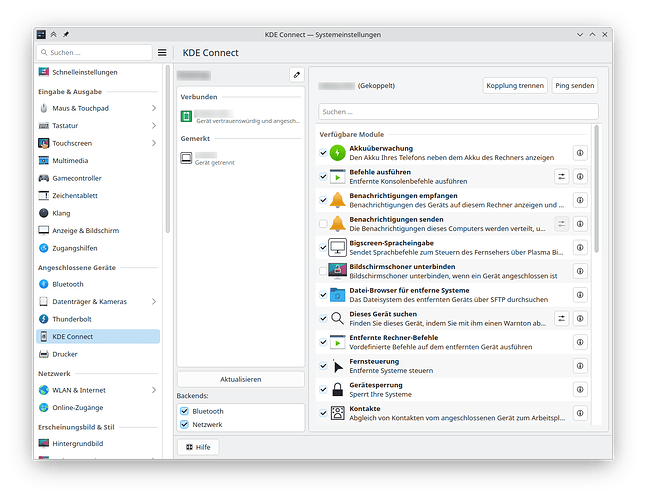Show info for Fernsteuerung module
Viewport: 646px width, 499px height.
[x=580, y=366]
